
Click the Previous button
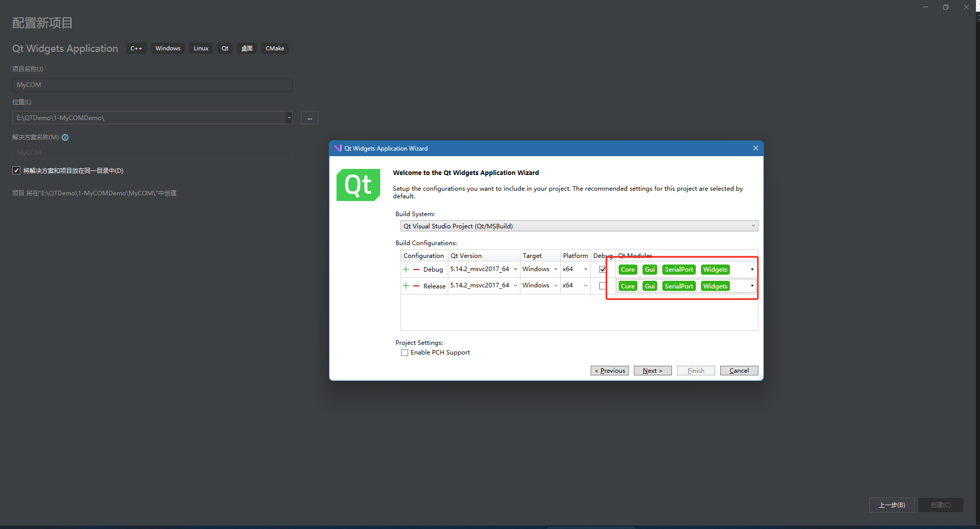click(x=609, y=371)
